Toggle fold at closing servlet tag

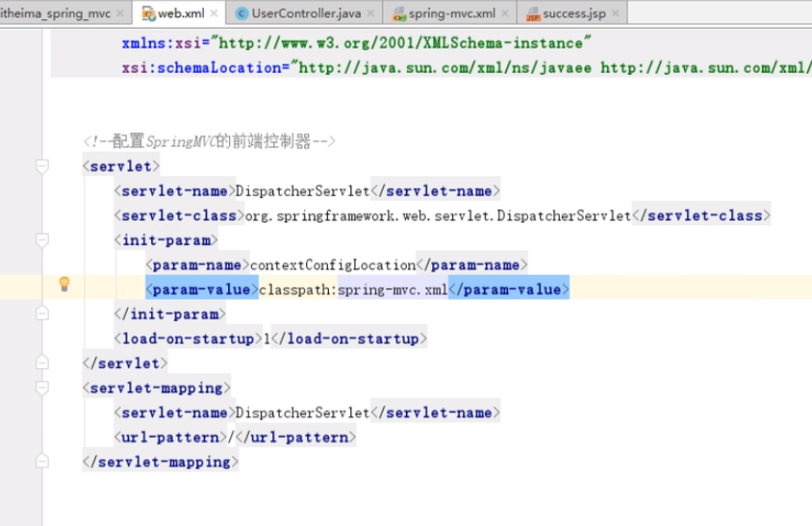[42, 363]
